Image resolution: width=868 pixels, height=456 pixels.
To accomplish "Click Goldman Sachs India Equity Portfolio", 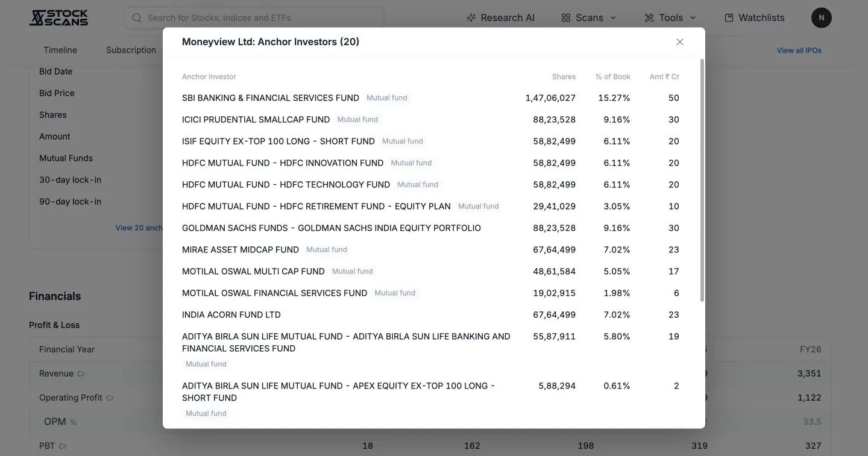I will coord(332,228).
